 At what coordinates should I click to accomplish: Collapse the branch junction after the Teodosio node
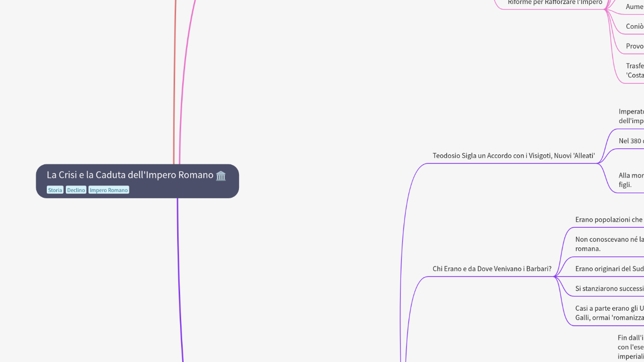598,163
